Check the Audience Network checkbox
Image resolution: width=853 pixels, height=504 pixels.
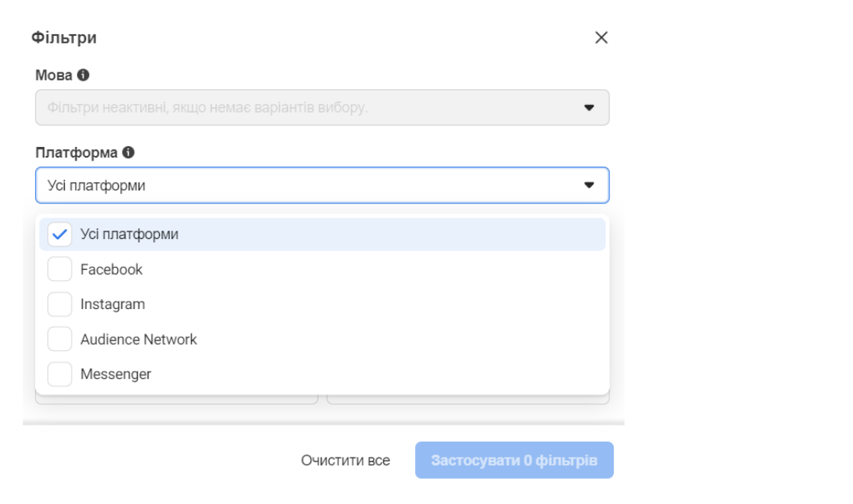coord(59,340)
